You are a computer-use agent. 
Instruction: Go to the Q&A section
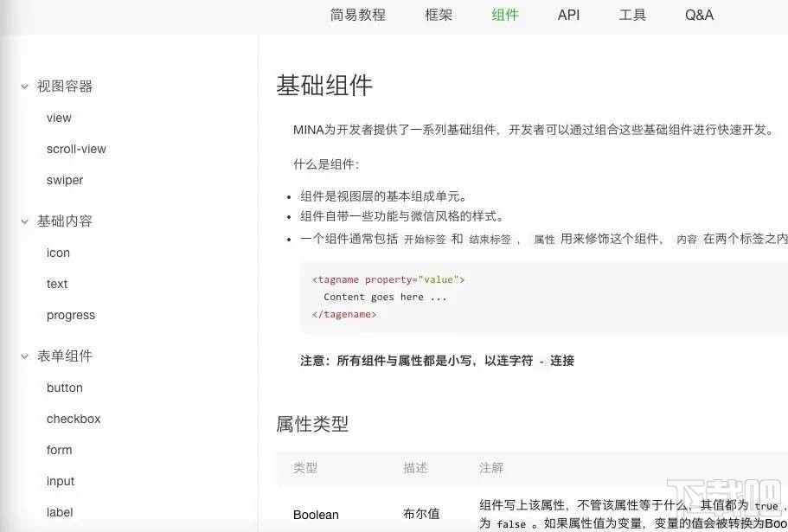[x=697, y=15]
